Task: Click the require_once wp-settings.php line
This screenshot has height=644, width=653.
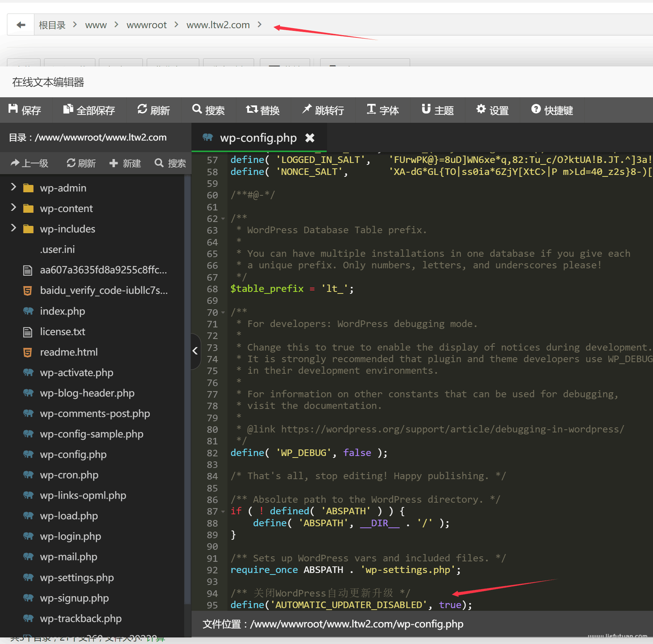Action: (346, 570)
